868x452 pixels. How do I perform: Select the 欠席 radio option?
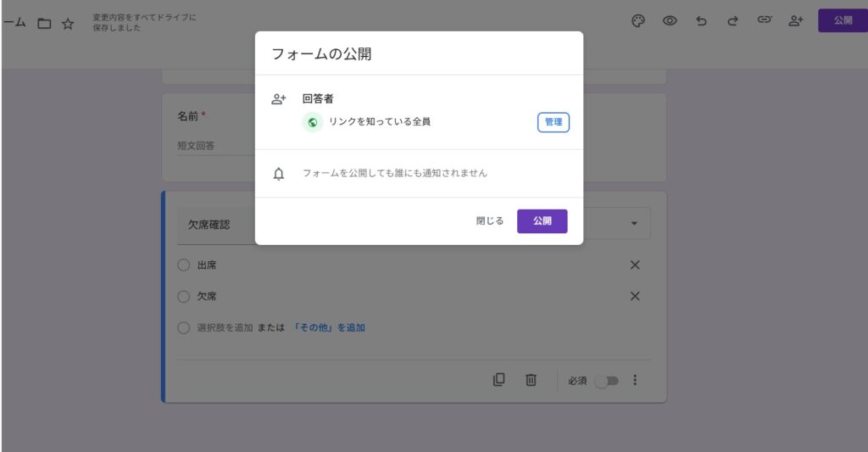(x=184, y=297)
